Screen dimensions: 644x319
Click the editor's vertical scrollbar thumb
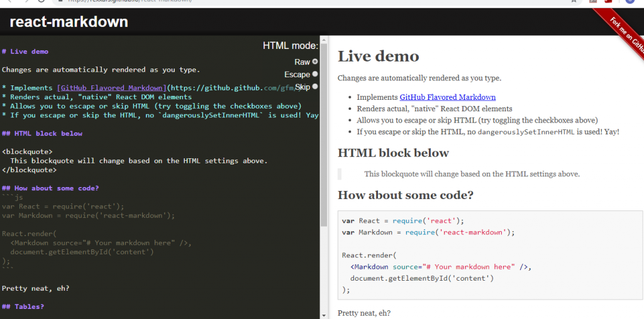(x=324, y=135)
